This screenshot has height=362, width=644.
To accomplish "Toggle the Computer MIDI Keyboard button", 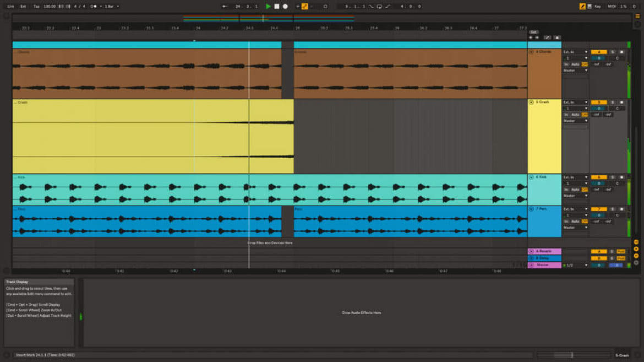I will pyautogui.click(x=590, y=6).
